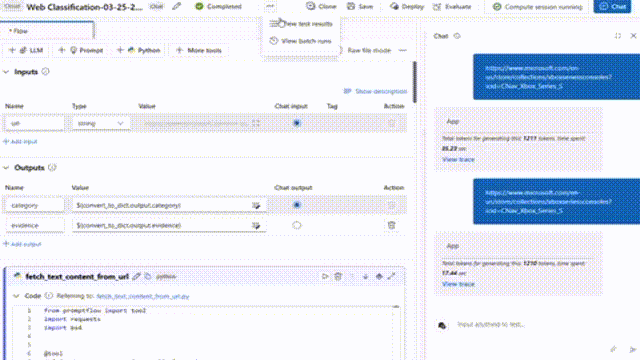Open View trace for 1210 tokens response

click(458, 284)
